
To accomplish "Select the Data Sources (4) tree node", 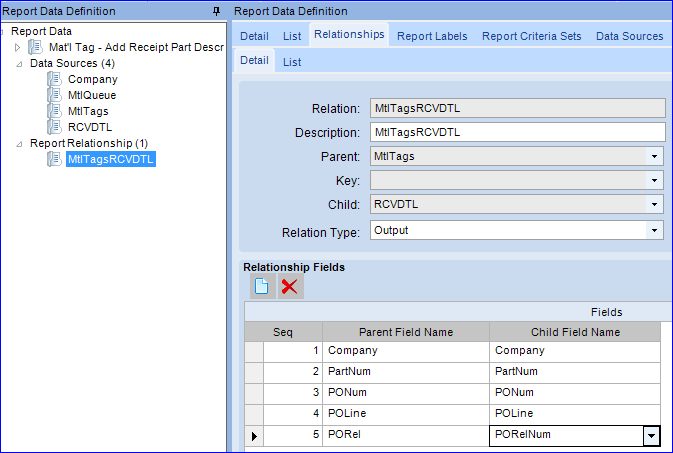I will click(x=72, y=63).
